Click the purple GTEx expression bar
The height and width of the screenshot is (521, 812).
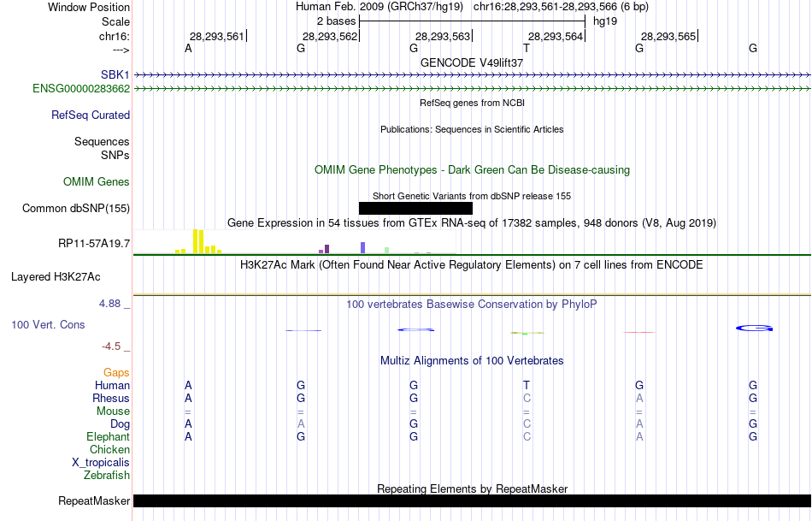[327, 249]
